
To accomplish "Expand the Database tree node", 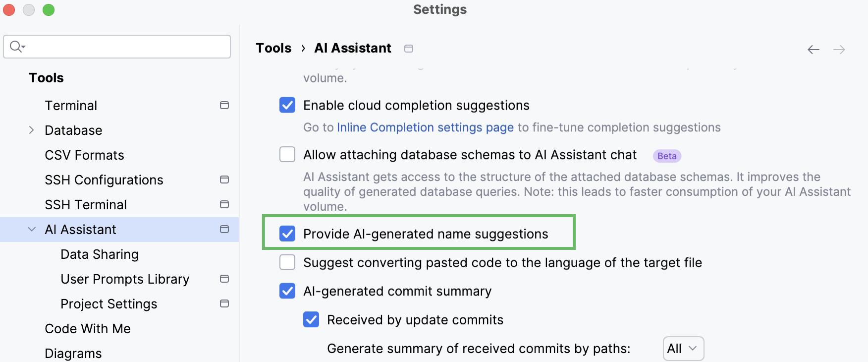I will tap(31, 130).
